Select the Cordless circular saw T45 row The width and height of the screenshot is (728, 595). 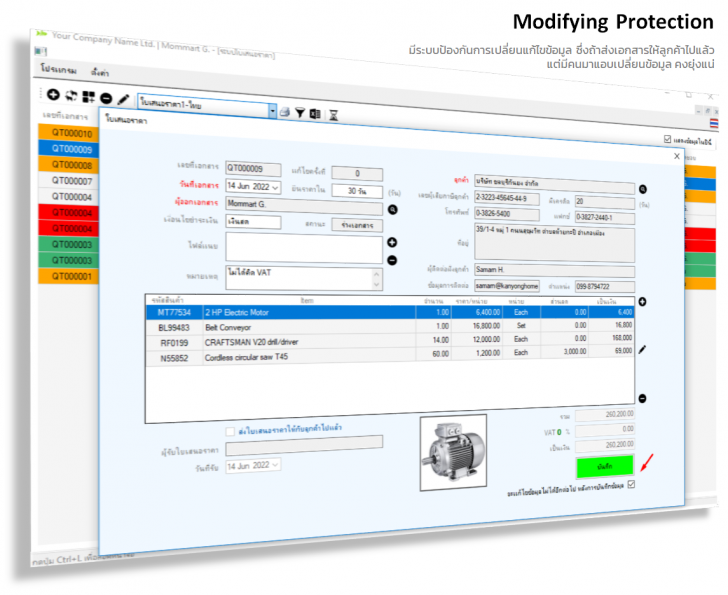click(x=390, y=355)
